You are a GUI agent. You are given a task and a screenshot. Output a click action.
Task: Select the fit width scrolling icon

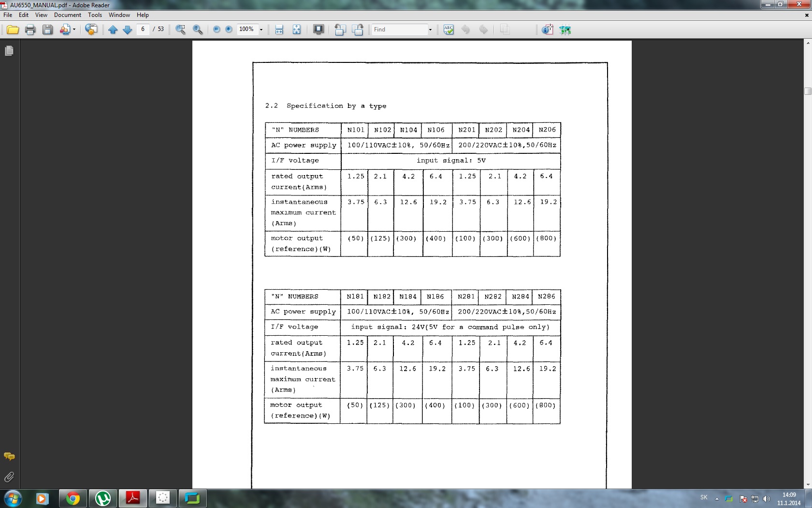[279, 30]
